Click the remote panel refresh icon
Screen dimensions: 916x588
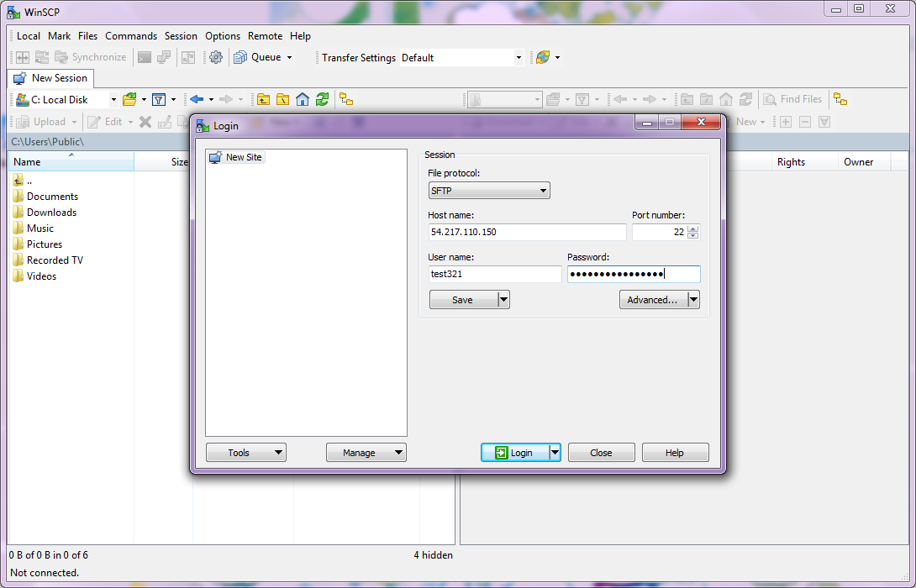tap(745, 100)
